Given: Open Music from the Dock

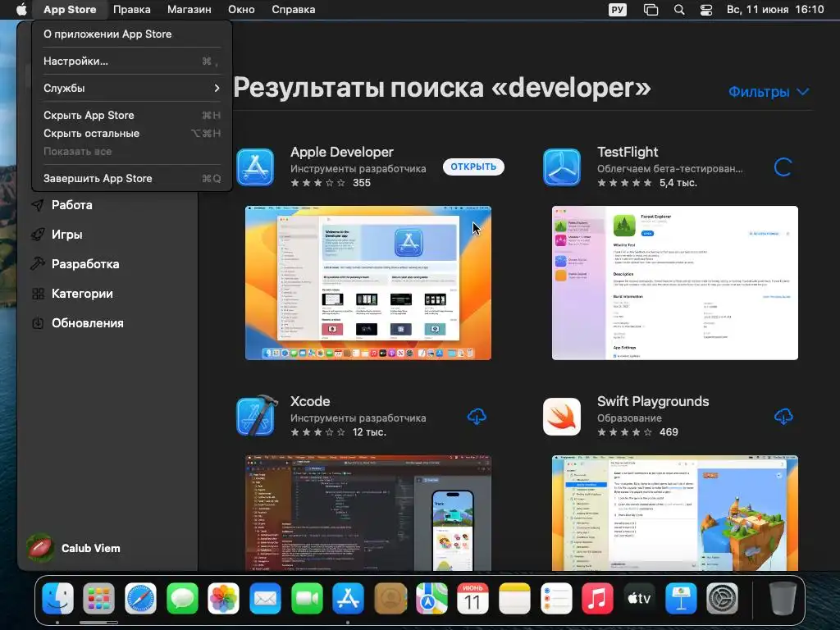Looking at the screenshot, I should 597,598.
